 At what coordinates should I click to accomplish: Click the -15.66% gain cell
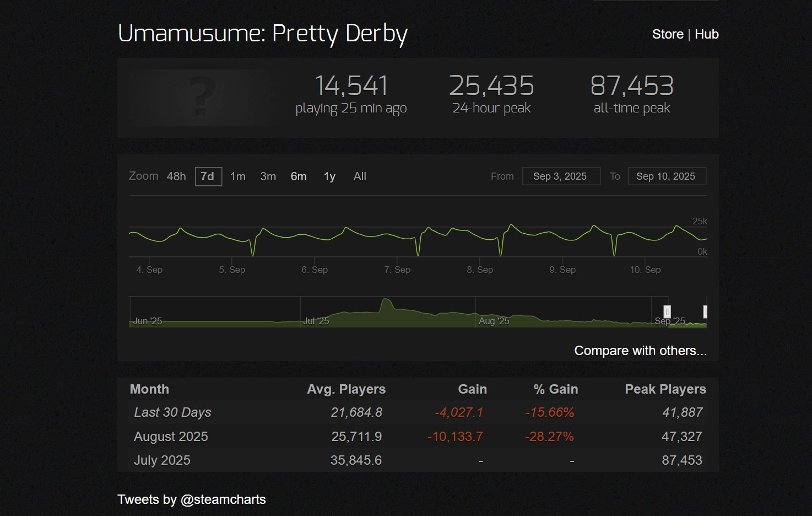[550, 412]
